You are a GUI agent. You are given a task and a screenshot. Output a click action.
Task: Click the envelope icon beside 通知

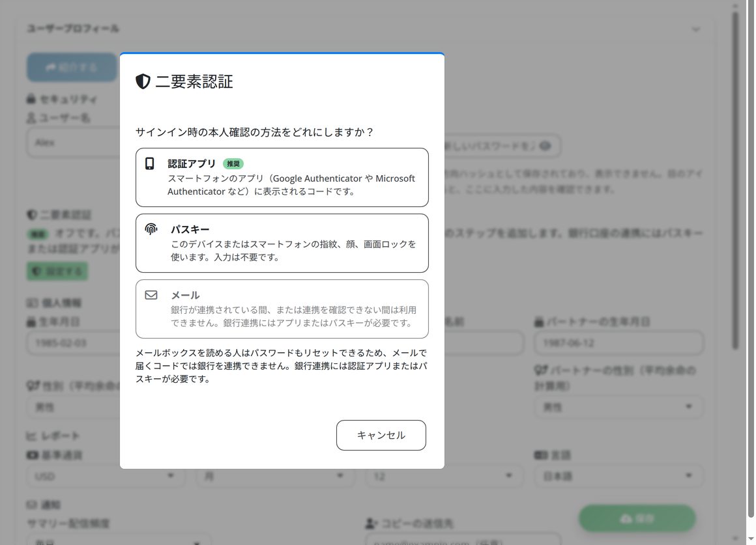coord(32,505)
